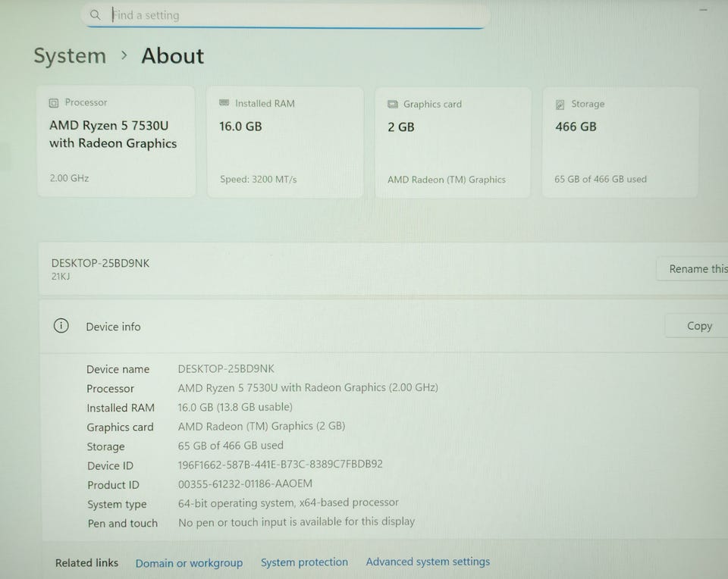
Task: Click the 466 GB storage value
Action: (576, 127)
